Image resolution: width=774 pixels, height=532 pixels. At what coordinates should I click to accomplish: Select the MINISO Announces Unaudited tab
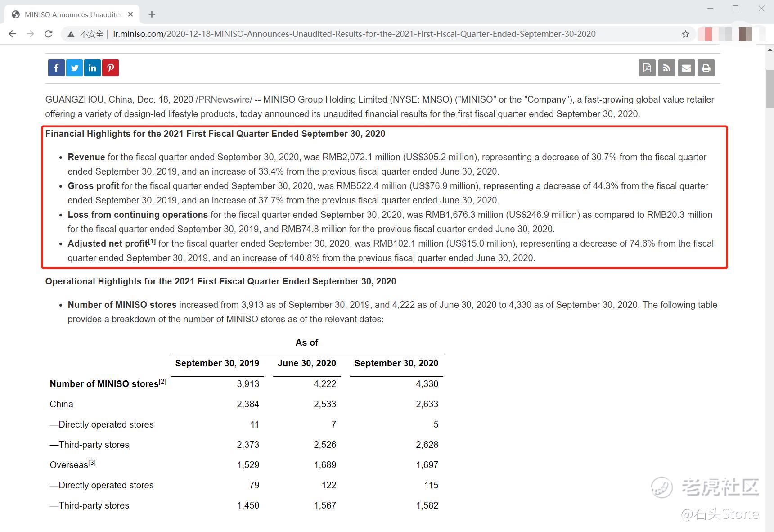coord(72,14)
